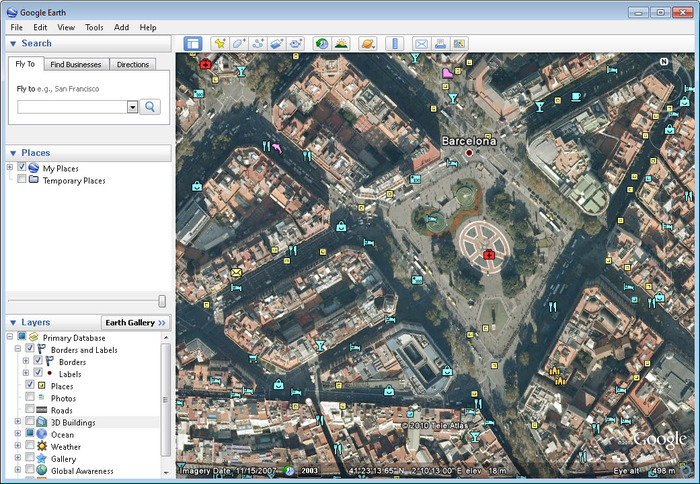Click the search magnifier button

coord(150,107)
